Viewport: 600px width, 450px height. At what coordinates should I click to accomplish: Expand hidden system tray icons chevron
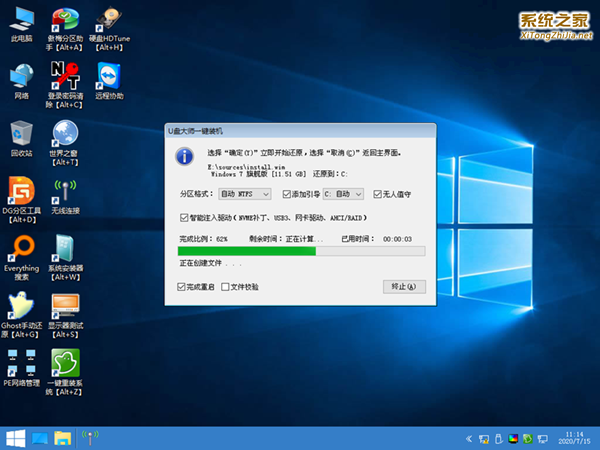[x=469, y=438]
